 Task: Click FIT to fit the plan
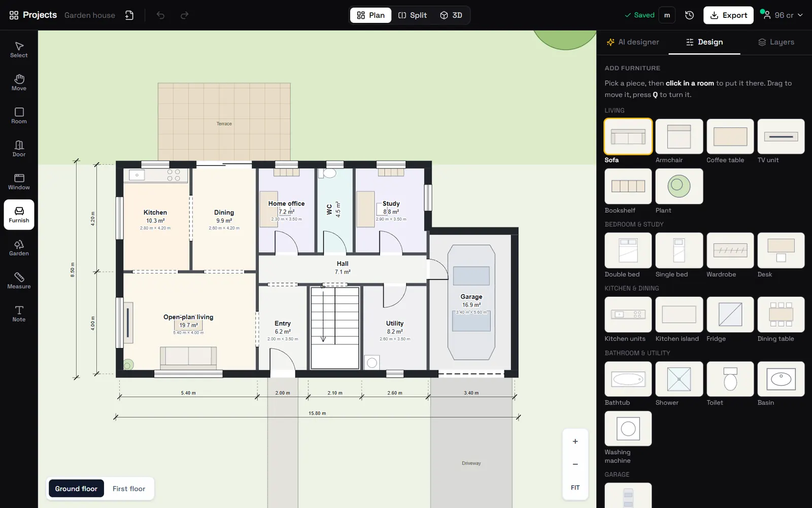[575, 488]
